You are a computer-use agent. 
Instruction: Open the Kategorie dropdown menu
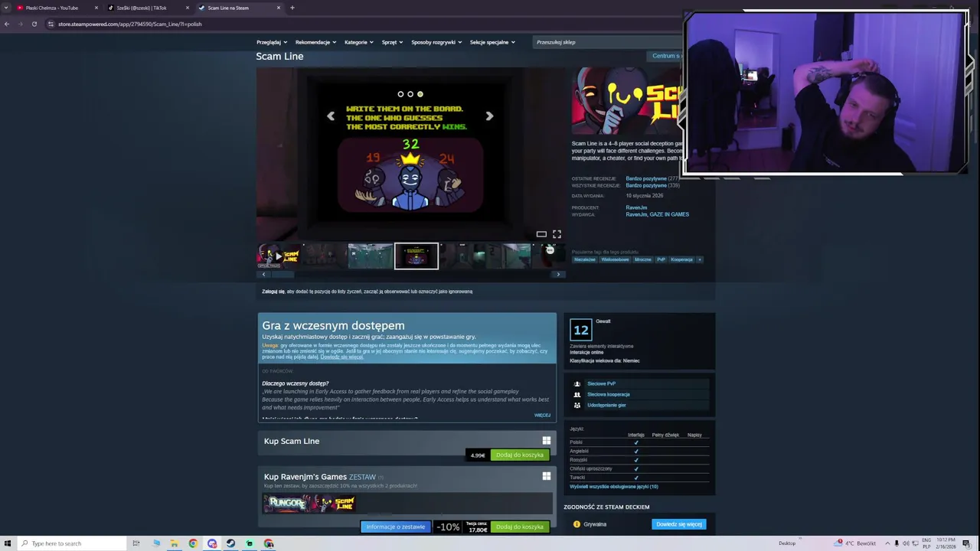[359, 42]
